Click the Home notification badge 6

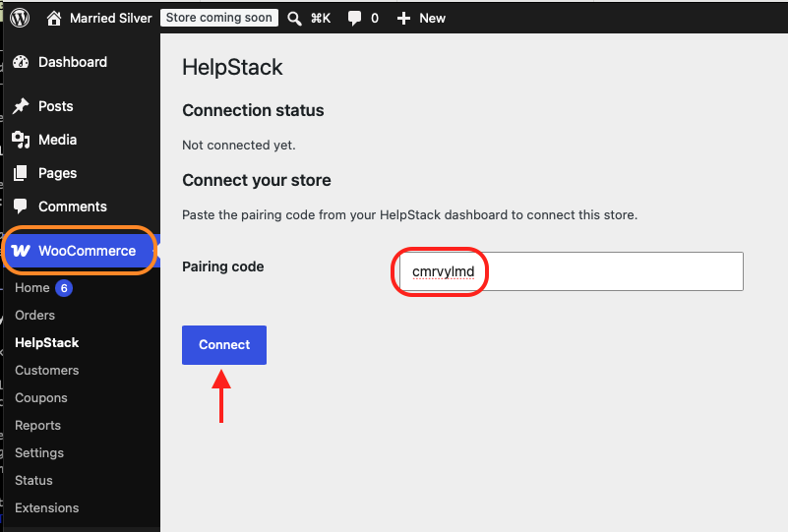click(x=64, y=288)
